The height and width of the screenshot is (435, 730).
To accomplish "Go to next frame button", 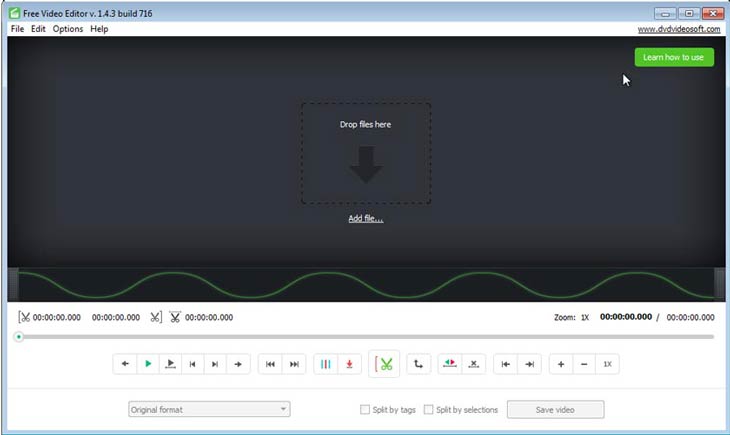I will coord(215,364).
